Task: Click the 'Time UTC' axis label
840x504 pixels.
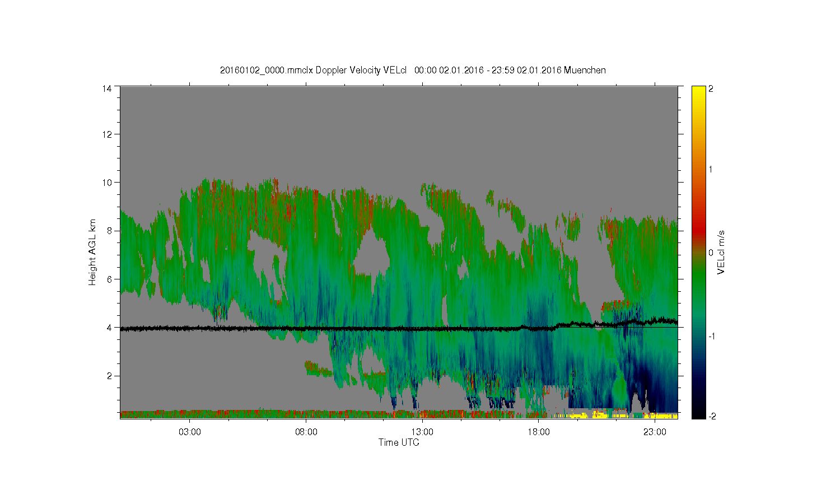Action: click(x=399, y=442)
